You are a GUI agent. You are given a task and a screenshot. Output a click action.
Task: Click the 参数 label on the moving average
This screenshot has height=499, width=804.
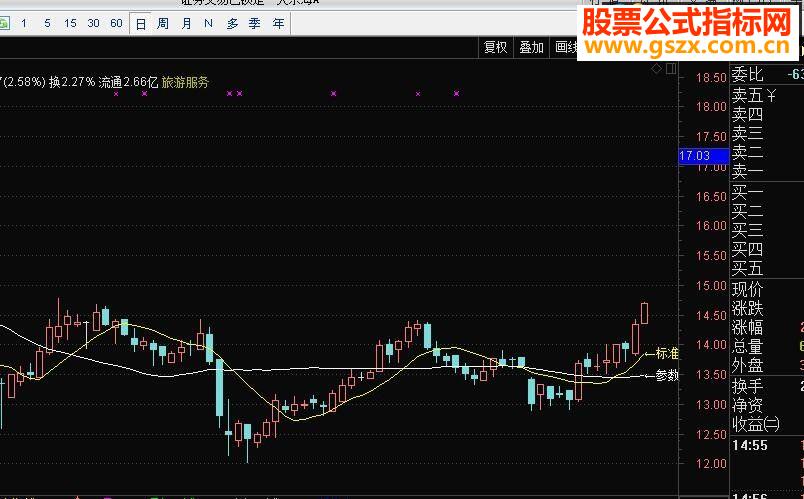(667, 375)
